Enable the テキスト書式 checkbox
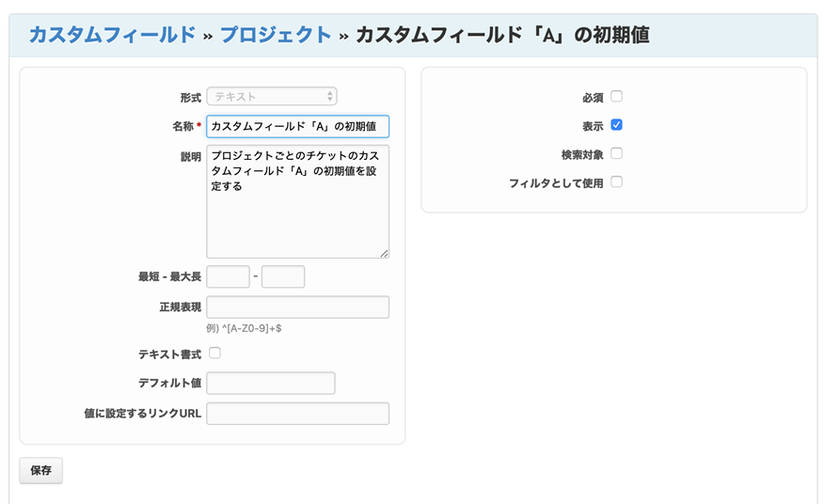Image resolution: width=824 pixels, height=504 pixels. click(x=214, y=354)
